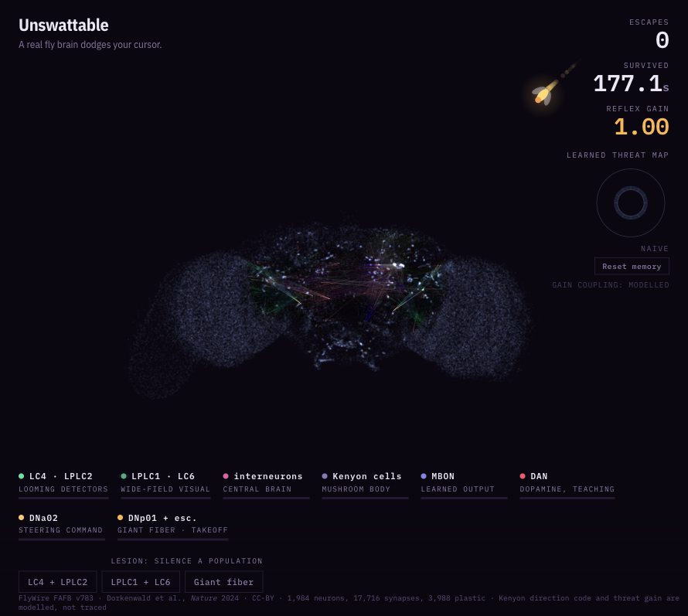Click the learned threat map ring

(631, 202)
